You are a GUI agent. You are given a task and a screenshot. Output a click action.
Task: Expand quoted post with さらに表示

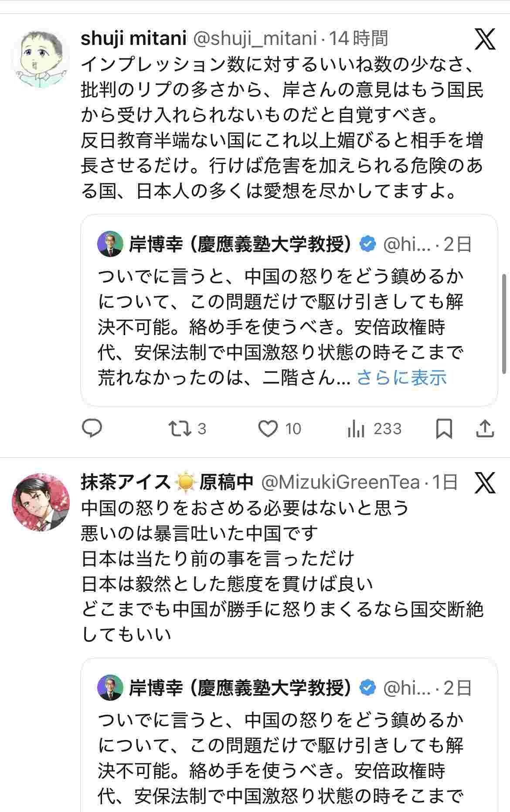click(401, 378)
